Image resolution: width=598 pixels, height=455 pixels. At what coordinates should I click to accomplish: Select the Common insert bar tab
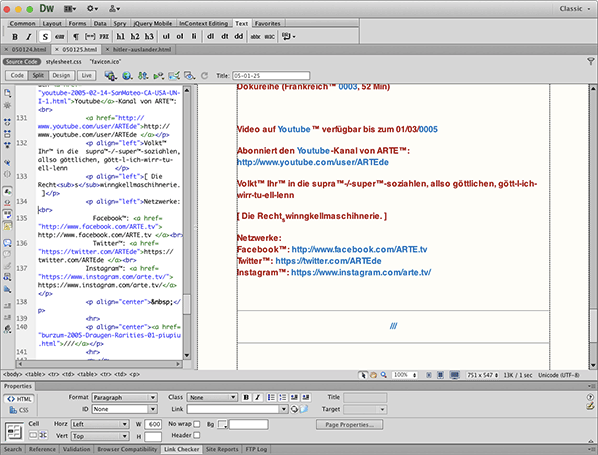coord(22,23)
